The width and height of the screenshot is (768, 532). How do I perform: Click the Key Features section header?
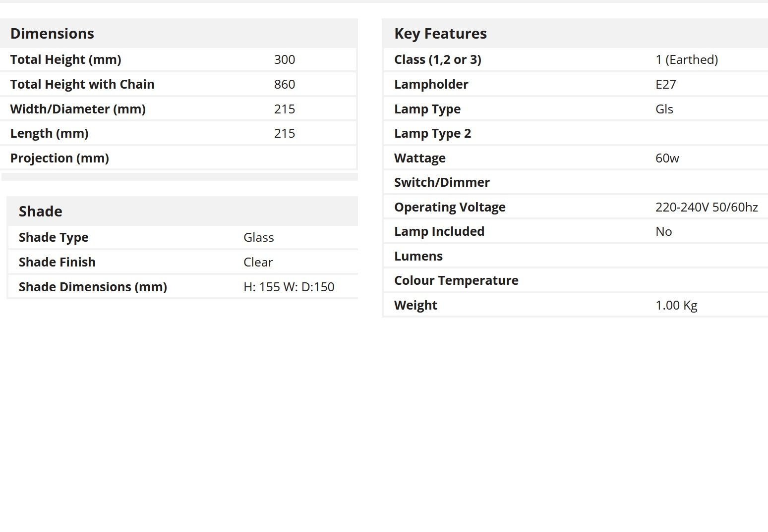pyautogui.click(x=440, y=34)
